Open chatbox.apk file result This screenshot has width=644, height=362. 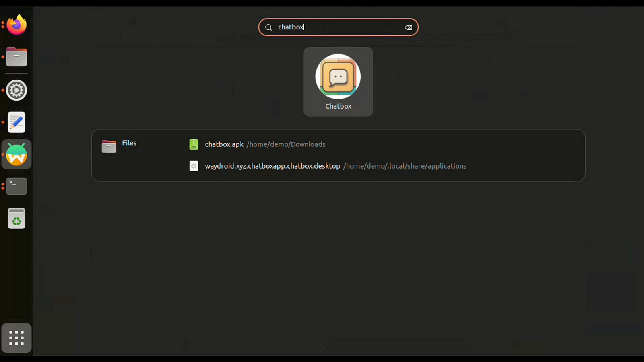tap(224, 144)
